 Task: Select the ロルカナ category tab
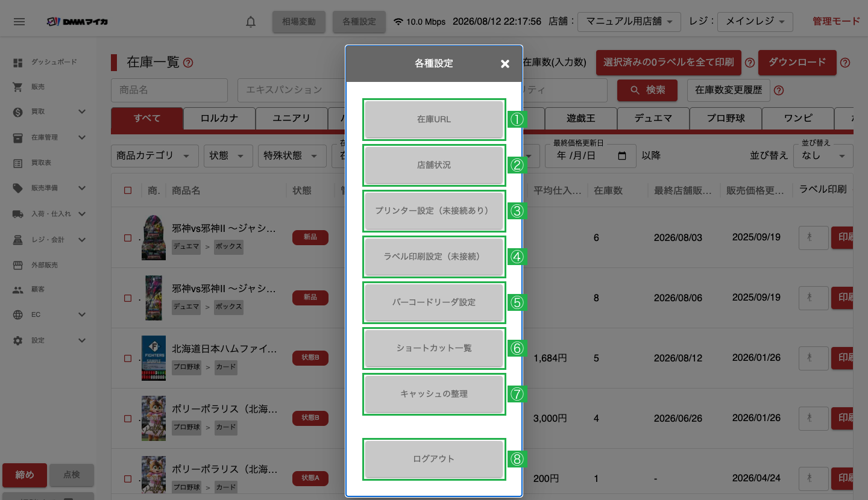(219, 119)
